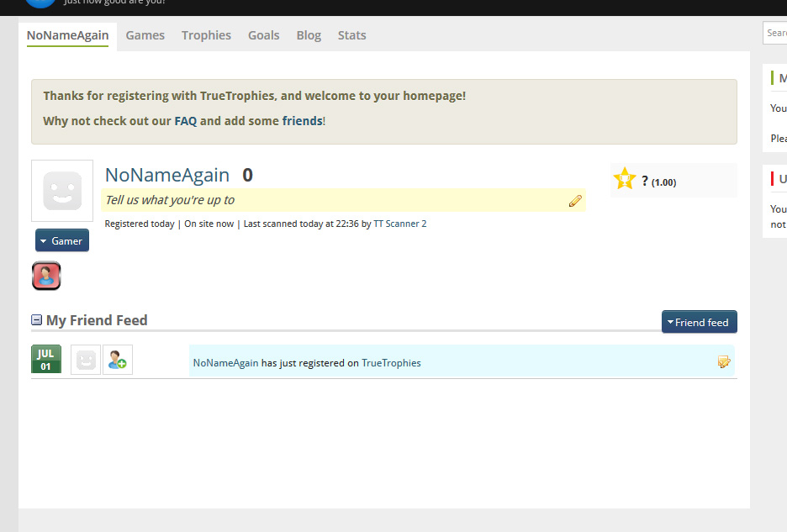Click the 'Tell us what you're up to' field
The height and width of the screenshot is (532, 787).
click(x=343, y=200)
